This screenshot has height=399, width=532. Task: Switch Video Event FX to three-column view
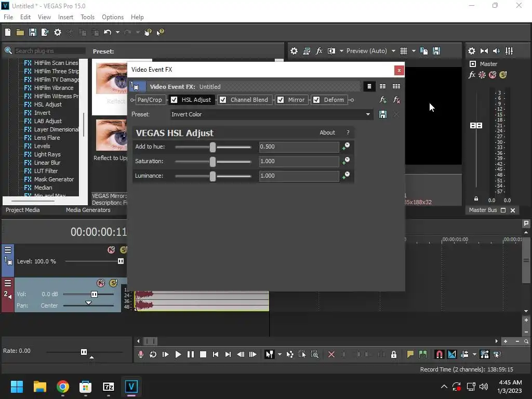tap(396, 87)
